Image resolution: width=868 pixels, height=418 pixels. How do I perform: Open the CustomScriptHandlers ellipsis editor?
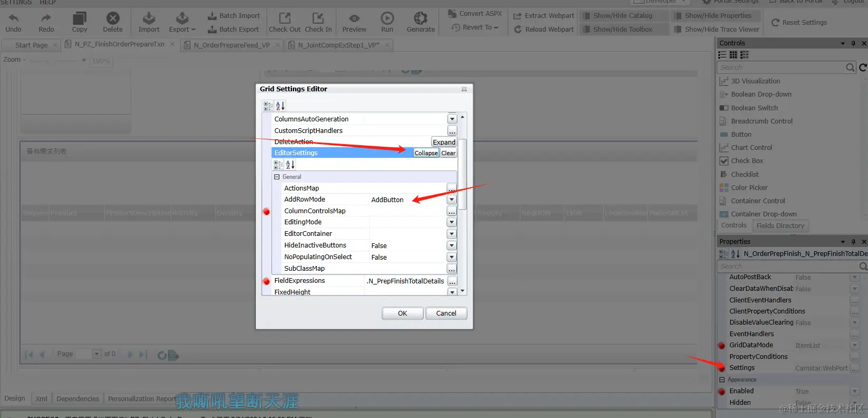pos(452,131)
